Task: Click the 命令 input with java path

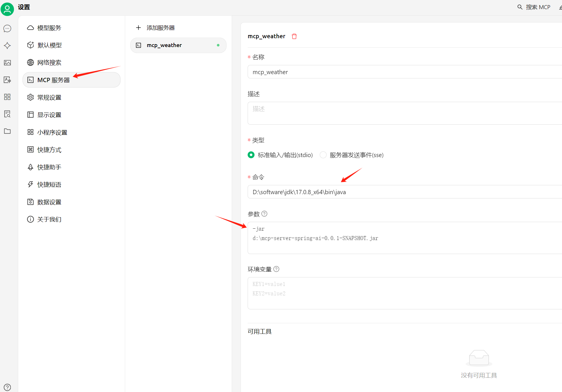Action: coord(405,192)
